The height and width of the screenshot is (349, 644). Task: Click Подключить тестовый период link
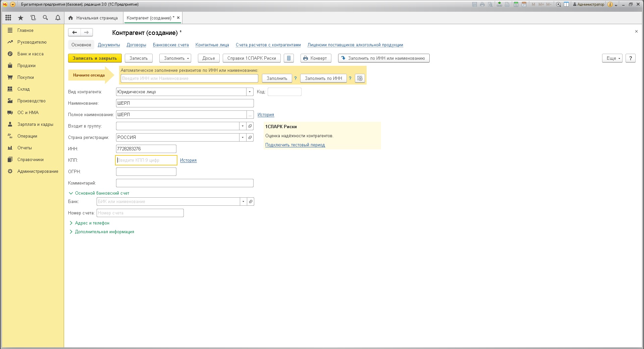pyautogui.click(x=295, y=145)
